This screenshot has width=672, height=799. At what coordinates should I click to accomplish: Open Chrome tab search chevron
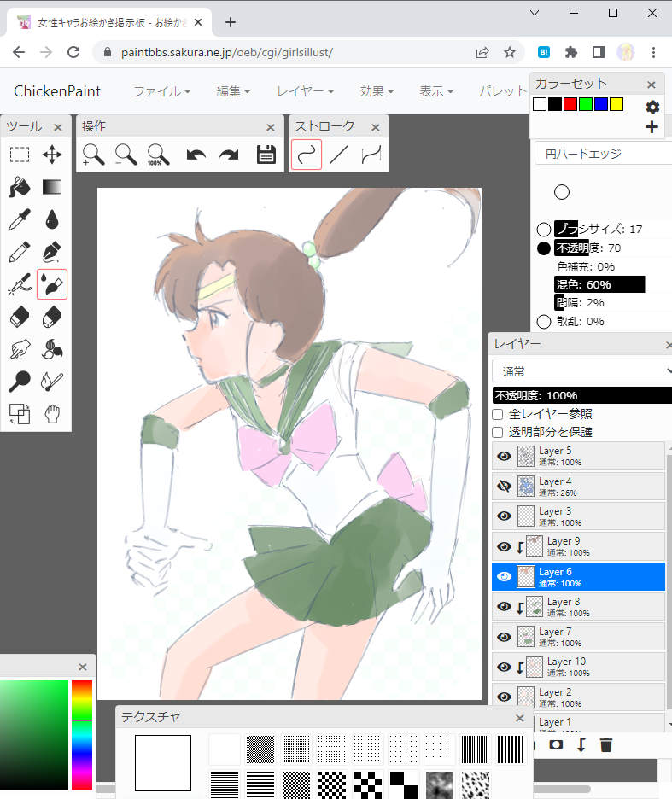pos(535,13)
